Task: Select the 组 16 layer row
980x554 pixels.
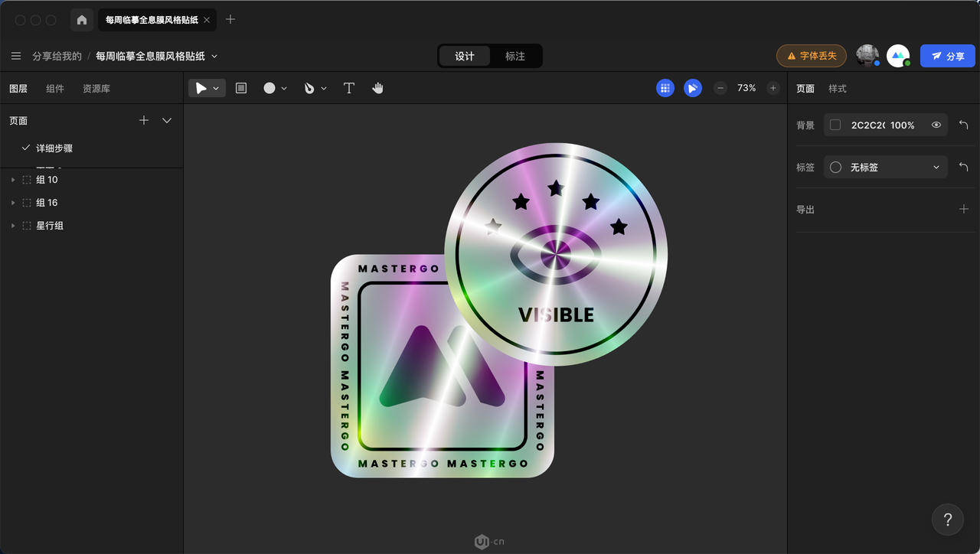Action: (92, 203)
